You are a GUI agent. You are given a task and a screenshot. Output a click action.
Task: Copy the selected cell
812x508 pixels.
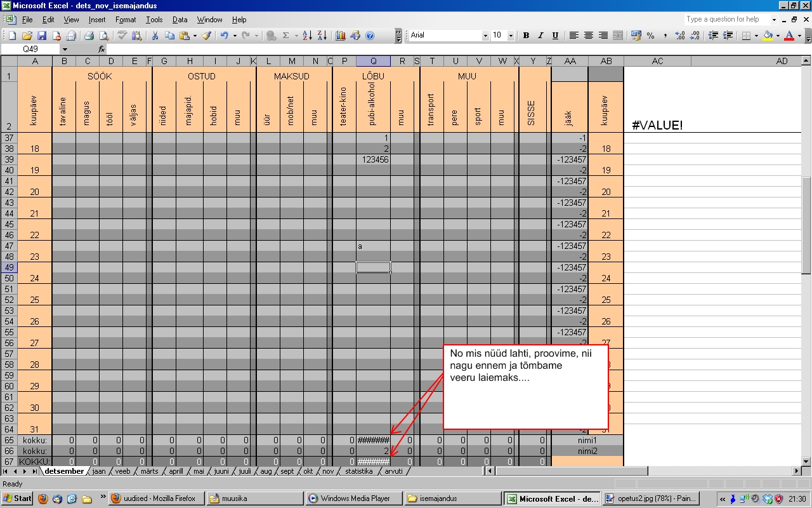[x=169, y=36]
